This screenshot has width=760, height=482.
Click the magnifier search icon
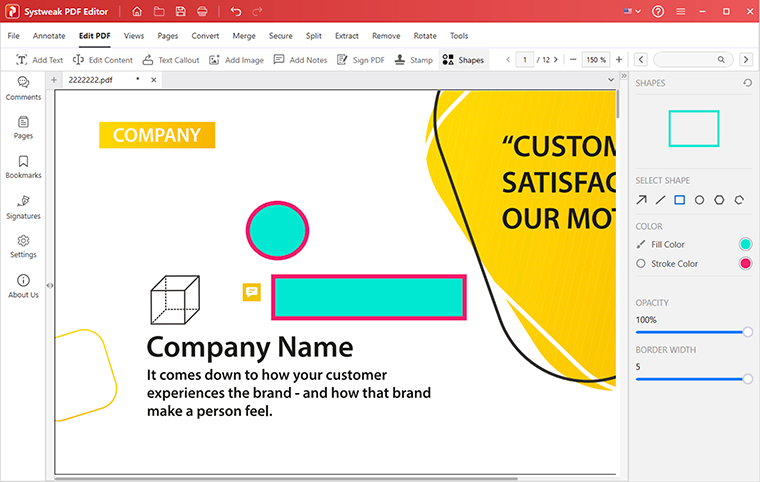[721, 60]
